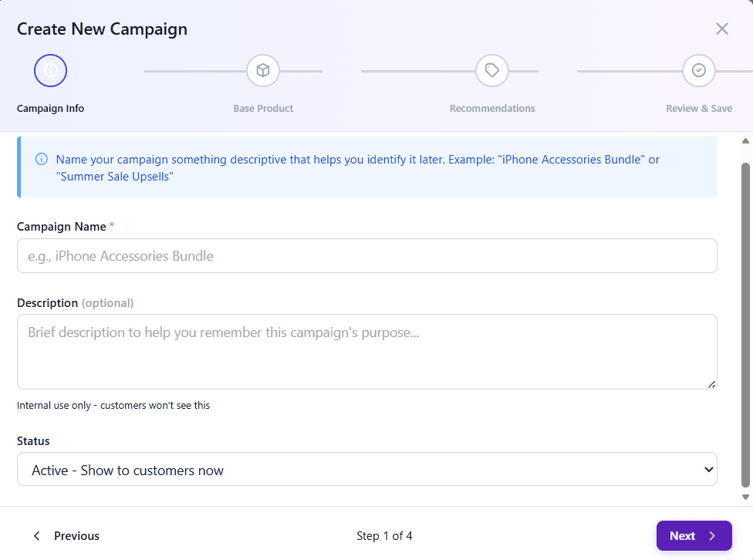Viewport: 753px width, 560px height.
Task: Click the Recommendations tag icon
Action: pyautogui.click(x=492, y=71)
